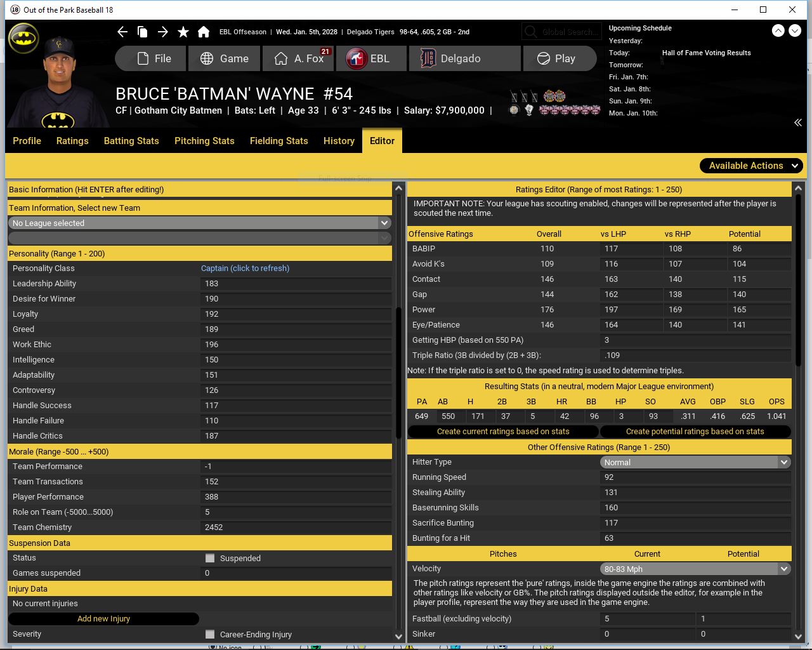Go forward with the right arrow icon
This screenshot has width=812, height=650.
coord(163,32)
